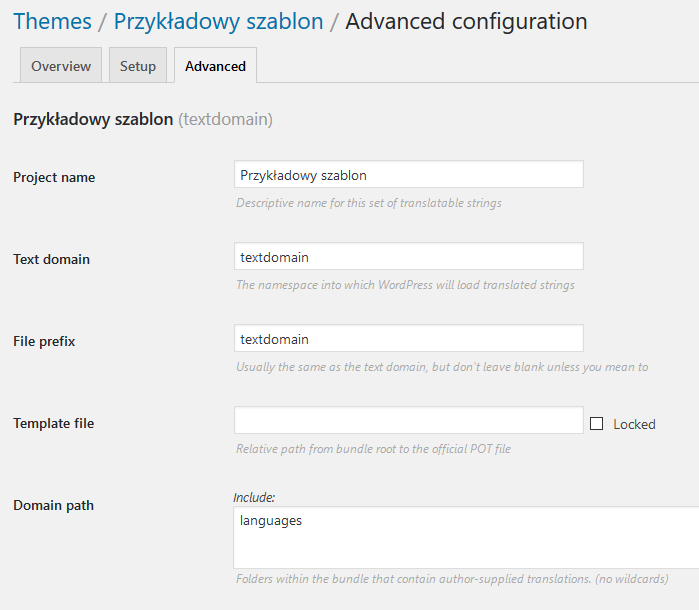
Task: Focus the Text domain input field
Action: tap(408, 257)
